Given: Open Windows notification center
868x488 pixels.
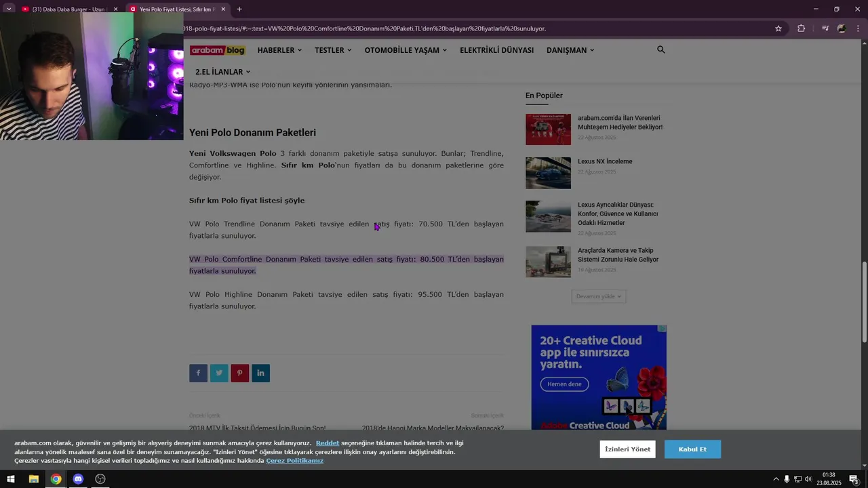Looking at the screenshot, I should 854,479.
